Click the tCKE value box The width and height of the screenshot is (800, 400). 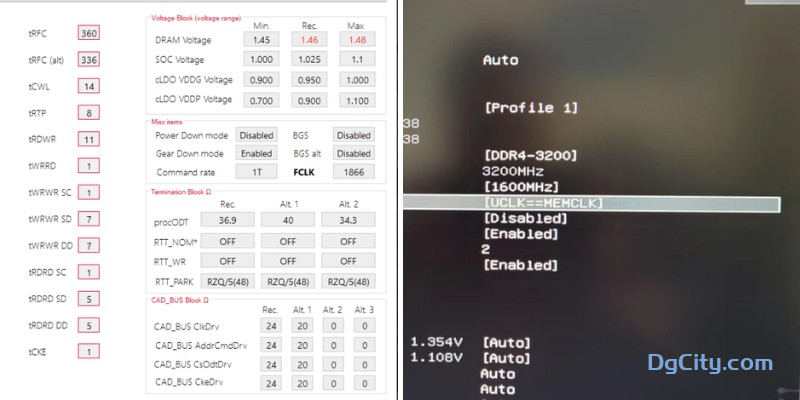[x=89, y=352]
